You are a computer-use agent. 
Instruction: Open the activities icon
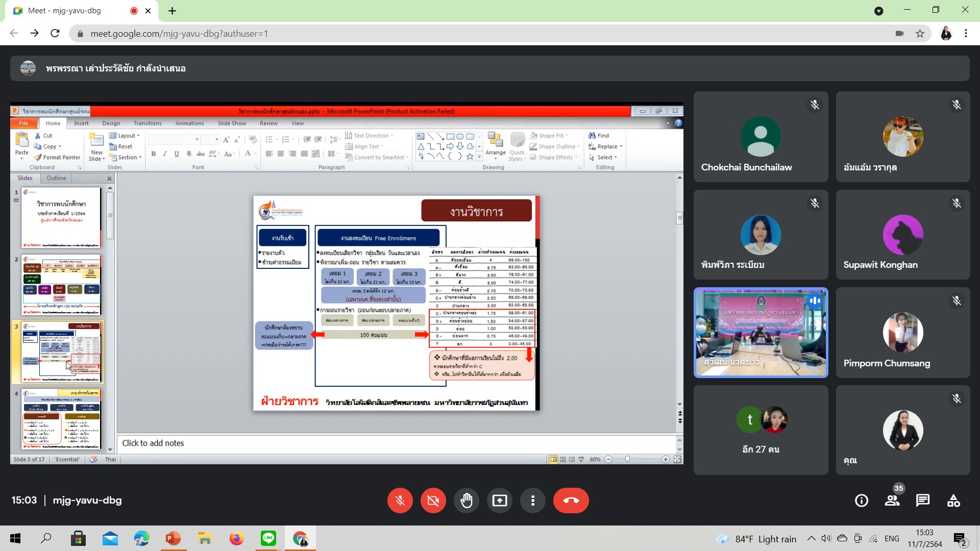(953, 500)
